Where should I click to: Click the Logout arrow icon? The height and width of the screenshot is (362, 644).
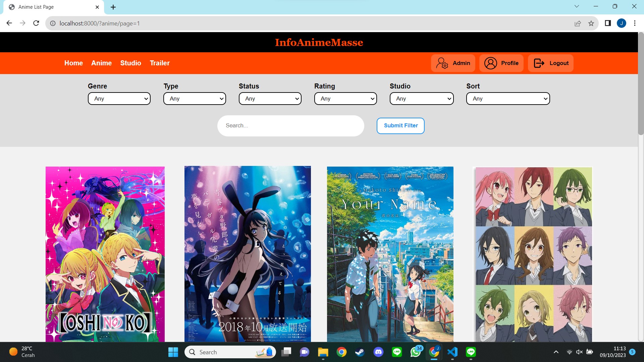click(539, 63)
